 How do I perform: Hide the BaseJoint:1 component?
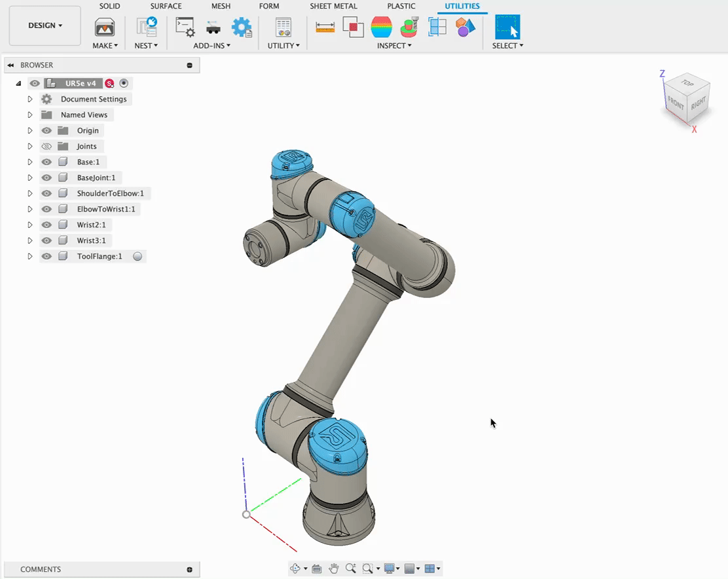pos(46,178)
